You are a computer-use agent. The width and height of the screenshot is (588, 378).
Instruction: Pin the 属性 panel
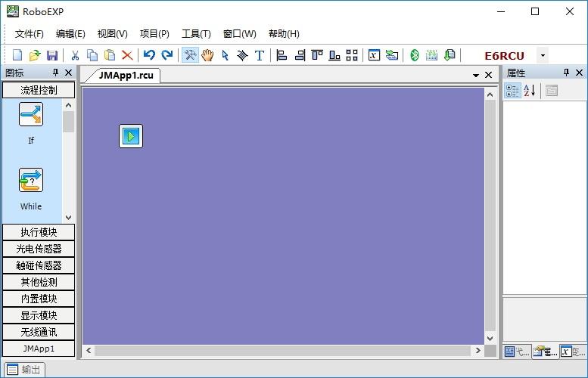[x=566, y=73]
